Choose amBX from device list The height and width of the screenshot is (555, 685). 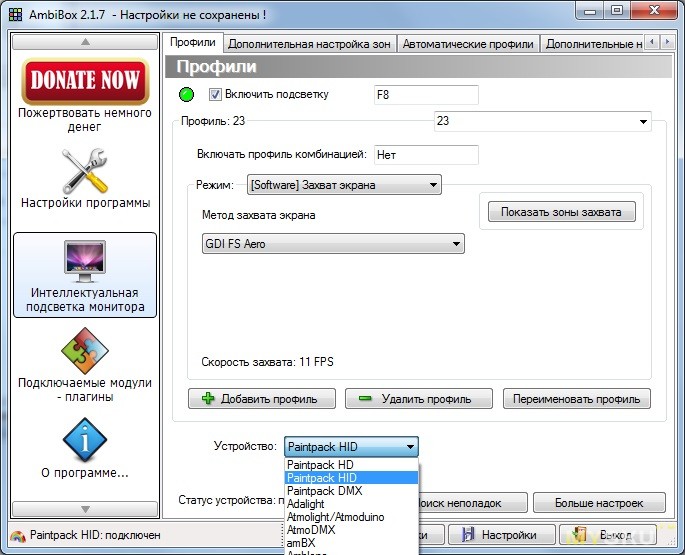[x=351, y=543]
